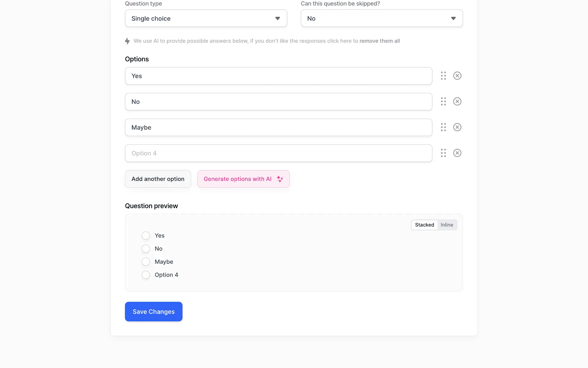Delete the "No" option using its X icon
This screenshot has height=368, width=588.
click(x=457, y=102)
